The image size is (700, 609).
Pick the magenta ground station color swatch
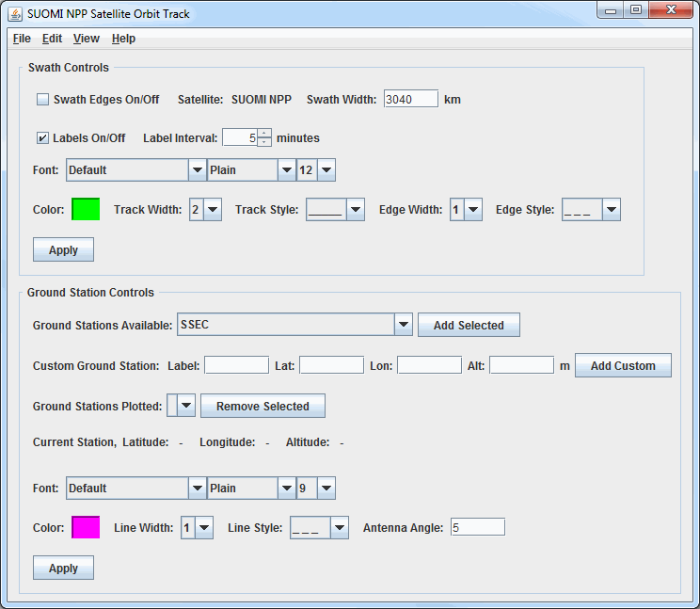coord(86,527)
